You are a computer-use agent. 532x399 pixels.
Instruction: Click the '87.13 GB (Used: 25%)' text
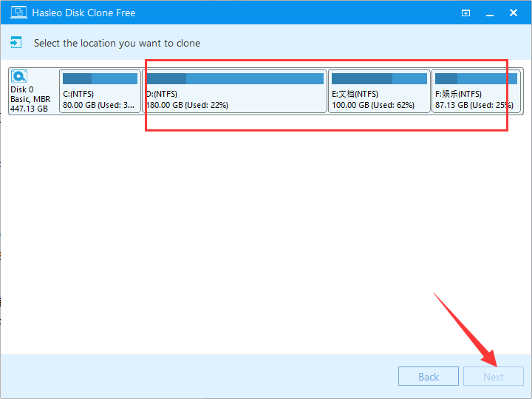(474, 105)
